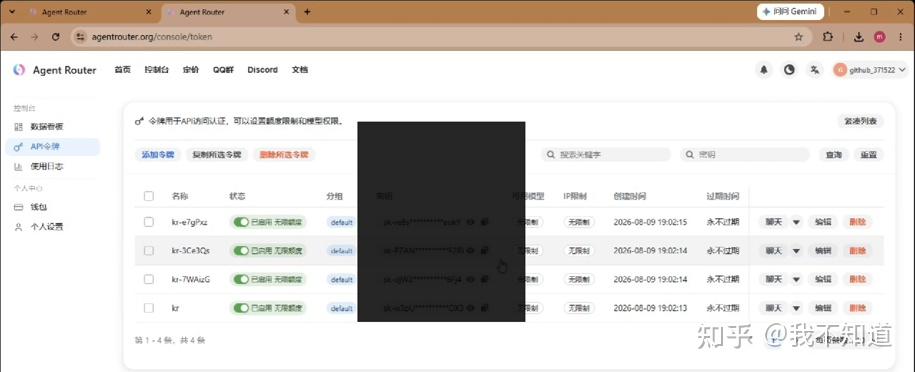Image resolution: width=915 pixels, height=372 pixels.
Task: Click the browser address bar URL
Action: coord(152,37)
